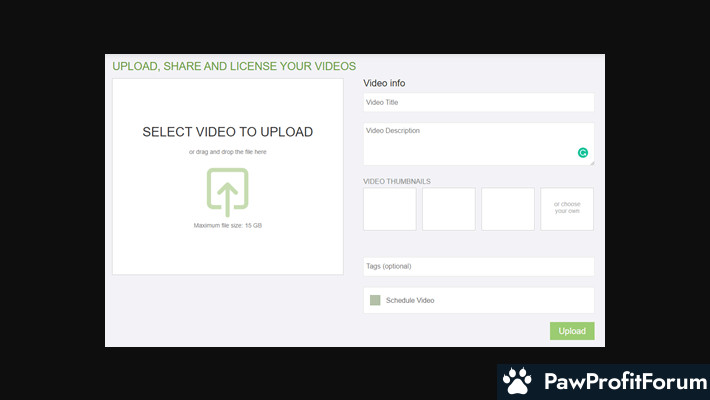Click the PawProfitForum watermark text

tap(620, 382)
